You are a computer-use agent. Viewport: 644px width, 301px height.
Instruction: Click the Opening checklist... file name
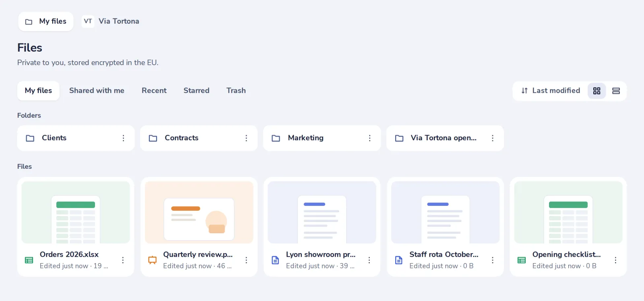[567, 255]
